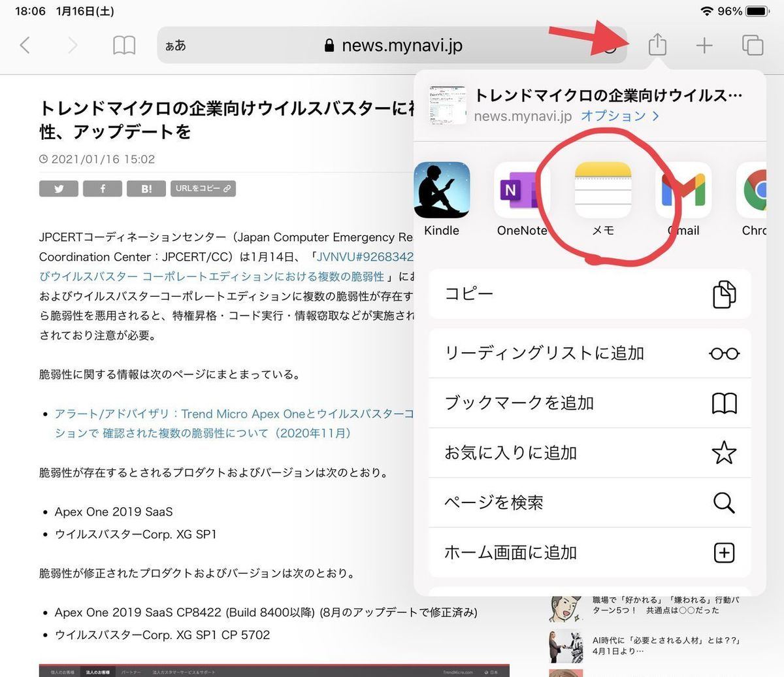Tap the page thumbnail in share sheet header

[448, 105]
